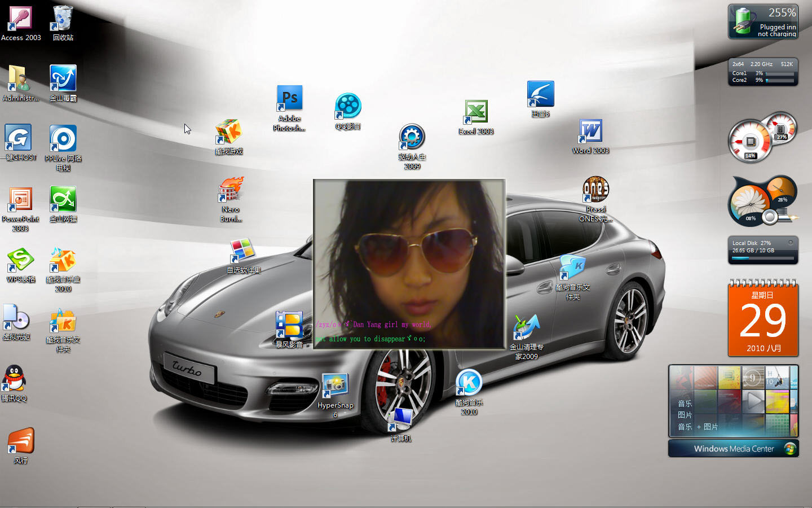812x508 pixels.
Task: Click the CPU speedometer gauge gadget
Action: click(762, 137)
